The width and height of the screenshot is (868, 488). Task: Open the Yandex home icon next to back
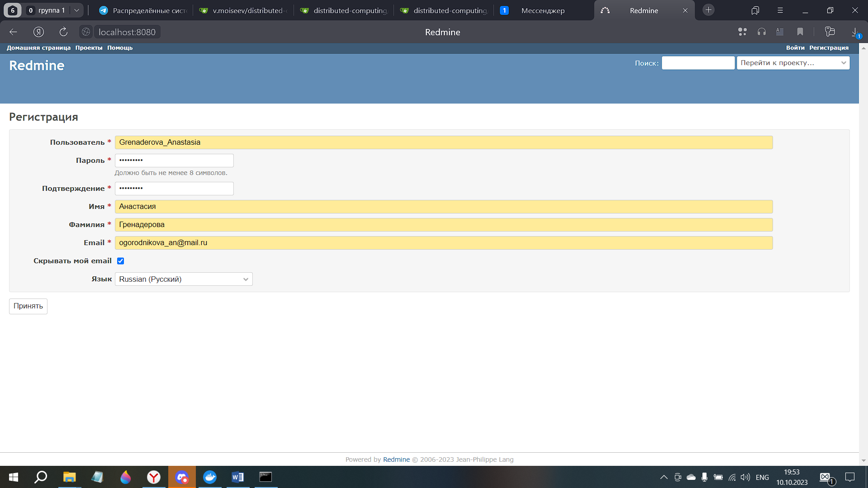pyautogui.click(x=38, y=32)
